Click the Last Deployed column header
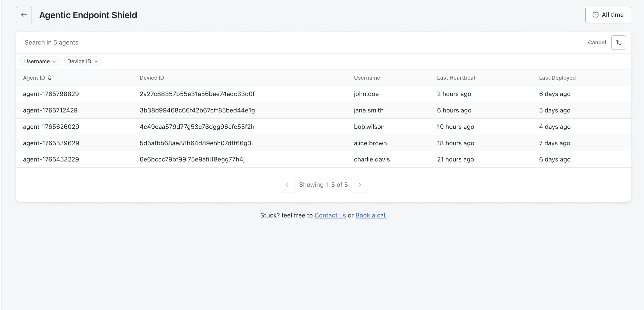Viewport: 644px width, 310px height. point(557,78)
